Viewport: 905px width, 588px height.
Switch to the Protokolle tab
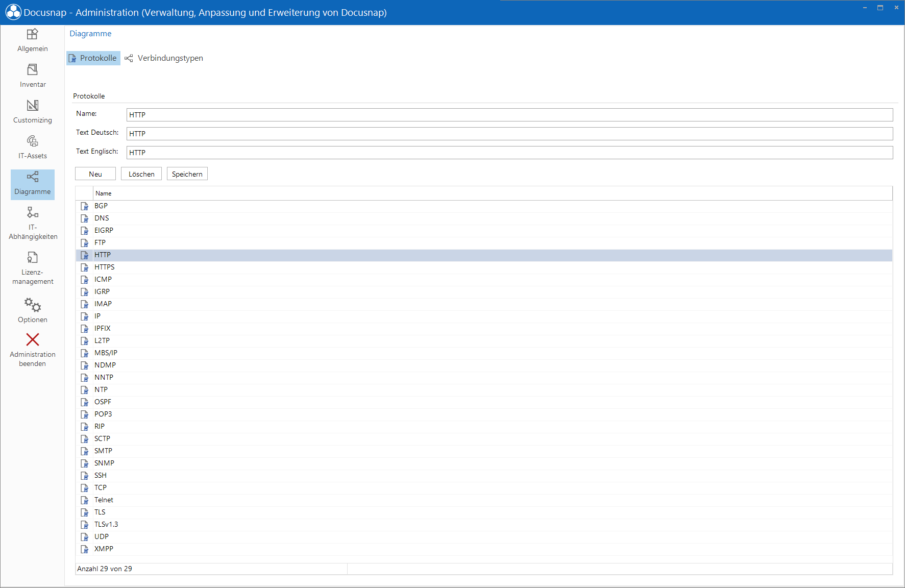[x=93, y=58]
